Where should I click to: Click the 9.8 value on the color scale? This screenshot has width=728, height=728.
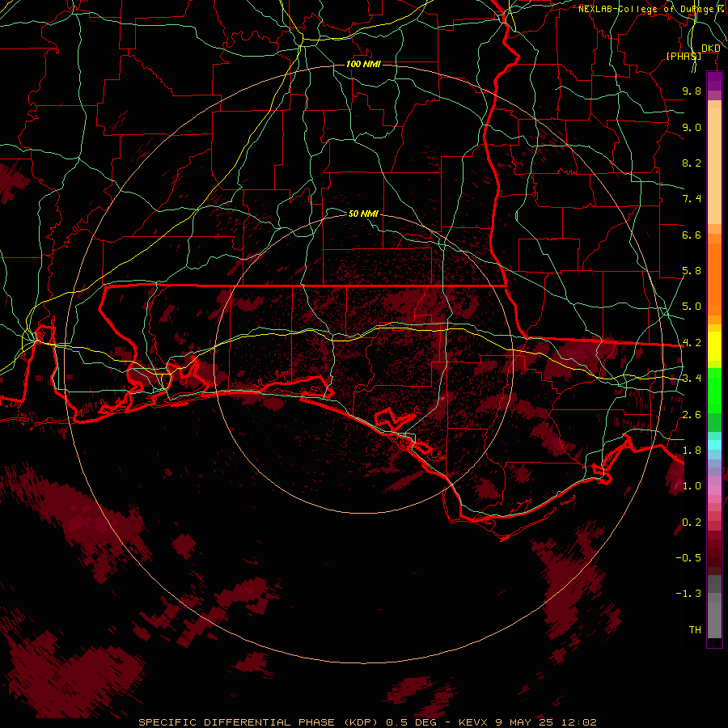pyautogui.click(x=692, y=91)
